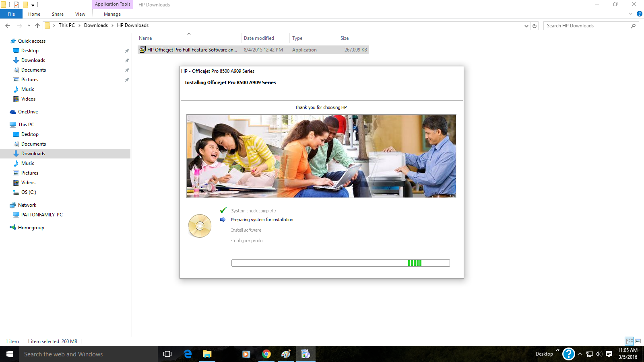Viewport: 644px width, 362px height.
Task: Open Videos under This PC
Action: coord(28,183)
